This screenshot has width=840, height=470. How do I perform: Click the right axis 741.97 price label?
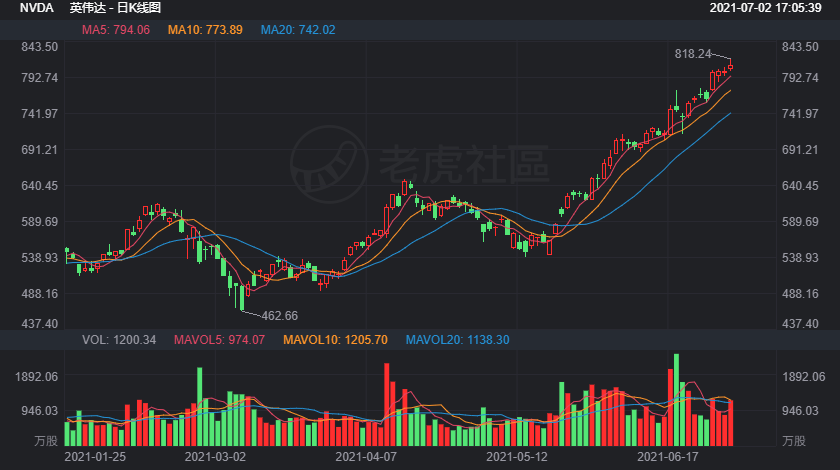click(800, 114)
